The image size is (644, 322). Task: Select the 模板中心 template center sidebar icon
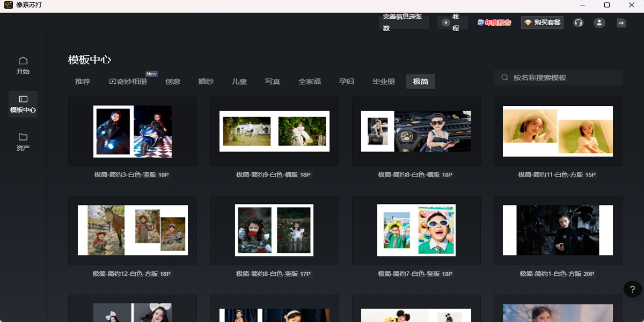coord(23,104)
